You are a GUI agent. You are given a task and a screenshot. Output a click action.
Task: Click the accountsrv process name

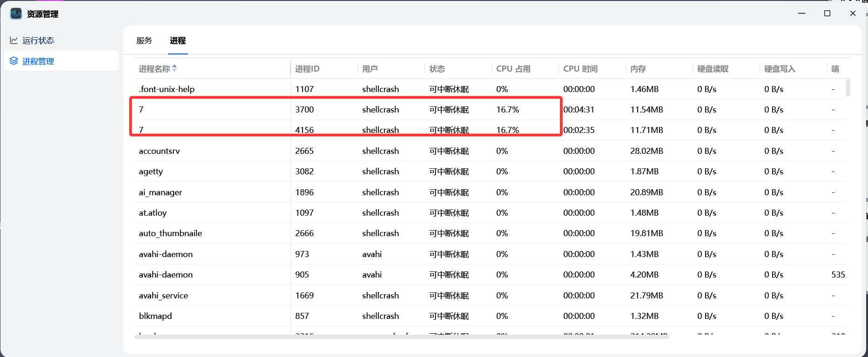(159, 151)
